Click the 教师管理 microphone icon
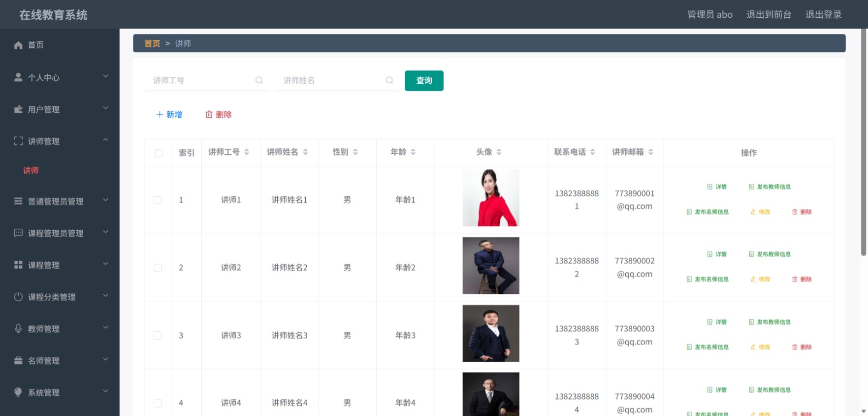The height and width of the screenshot is (416, 868). [x=18, y=329]
